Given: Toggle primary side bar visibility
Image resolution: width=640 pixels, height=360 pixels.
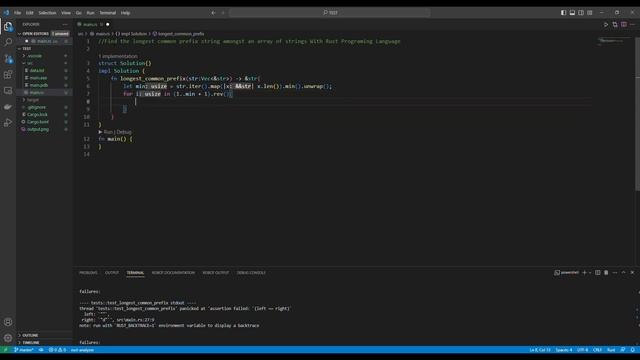Looking at the screenshot, I should pyautogui.click(x=563, y=13).
